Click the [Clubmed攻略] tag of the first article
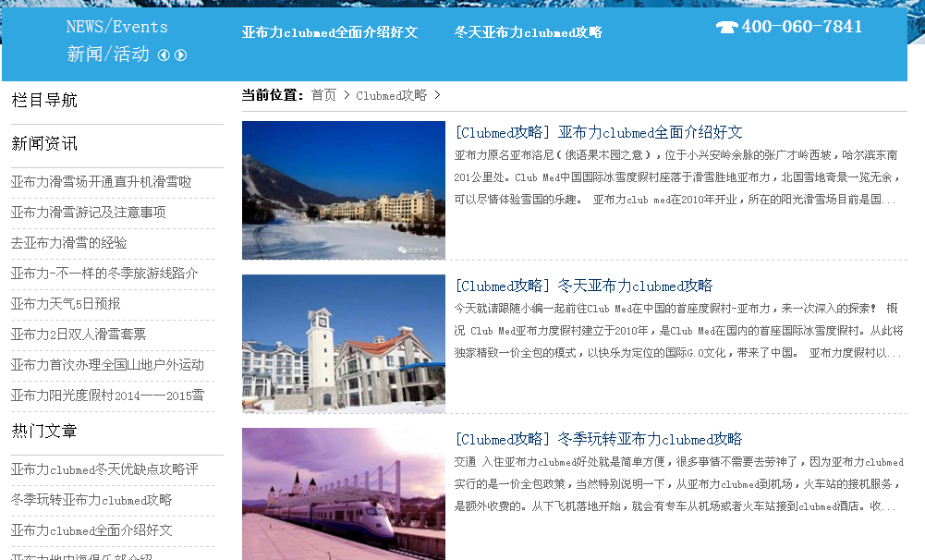 [x=503, y=132]
